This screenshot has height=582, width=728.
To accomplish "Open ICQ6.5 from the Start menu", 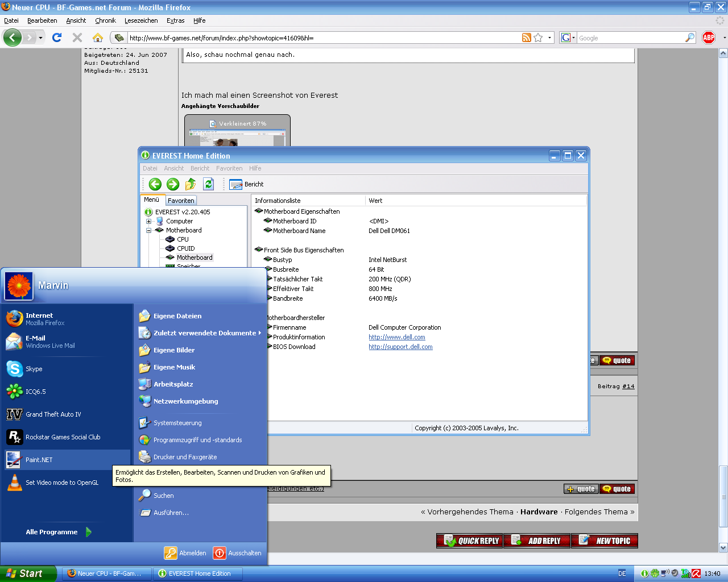I will [x=67, y=392].
